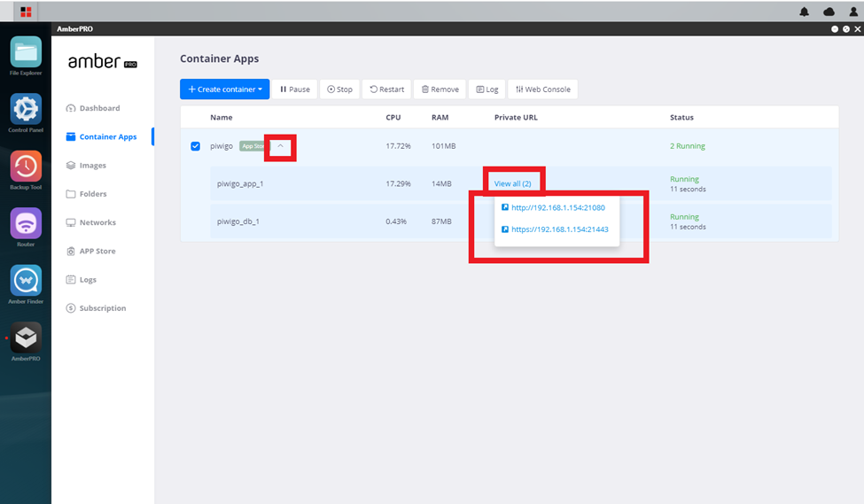Open Networks in the sidebar
864x504 pixels.
pos(91,222)
